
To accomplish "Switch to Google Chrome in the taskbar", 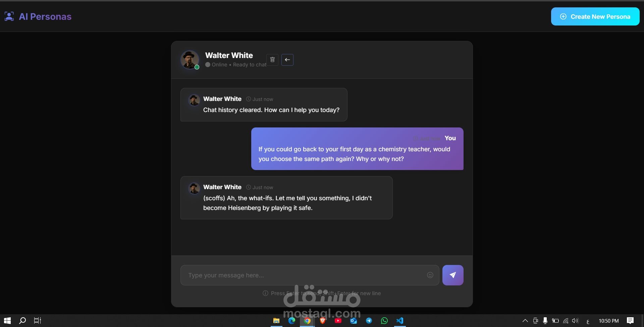I will tap(307, 321).
